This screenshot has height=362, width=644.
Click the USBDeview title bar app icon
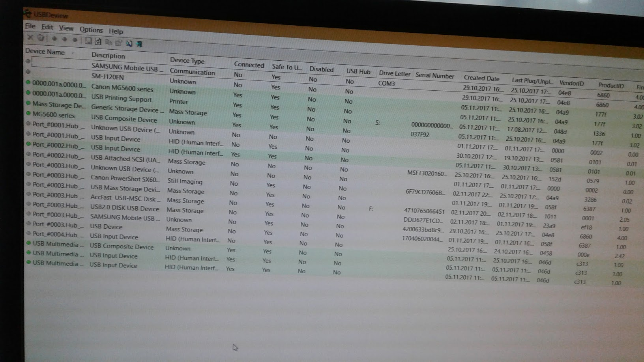click(x=28, y=14)
